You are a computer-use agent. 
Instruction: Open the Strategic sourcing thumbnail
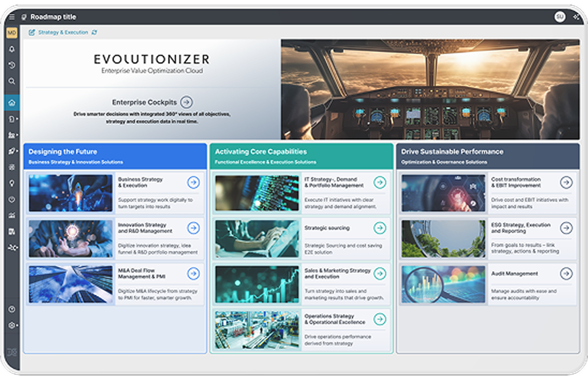point(257,238)
